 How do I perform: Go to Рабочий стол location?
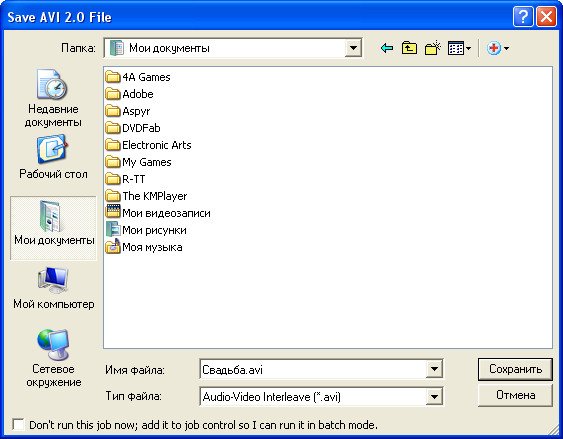pos(53,157)
